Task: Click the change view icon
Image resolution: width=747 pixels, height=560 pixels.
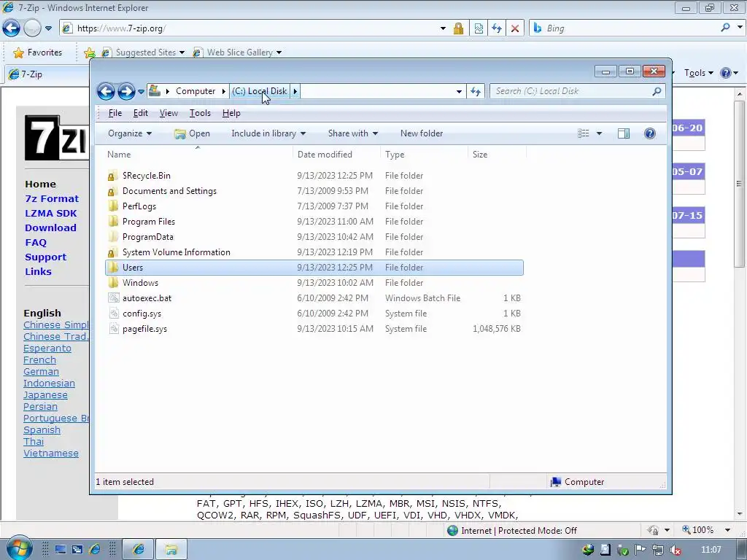Action: click(x=584, y=133)
